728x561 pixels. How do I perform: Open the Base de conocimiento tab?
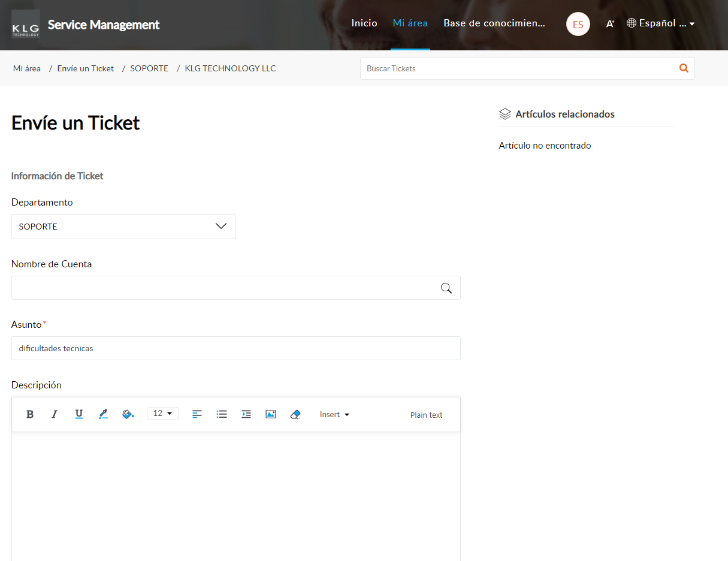click(494, 23)
